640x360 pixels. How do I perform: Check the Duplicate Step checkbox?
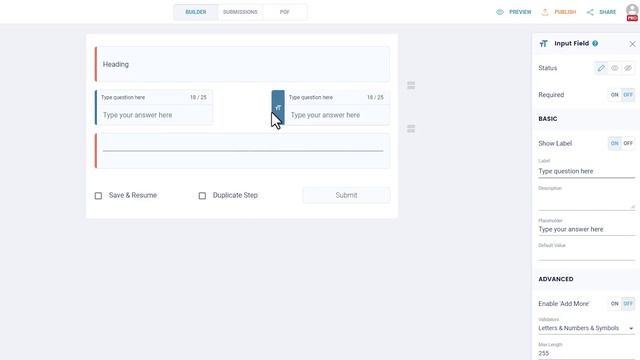[202, 196]
